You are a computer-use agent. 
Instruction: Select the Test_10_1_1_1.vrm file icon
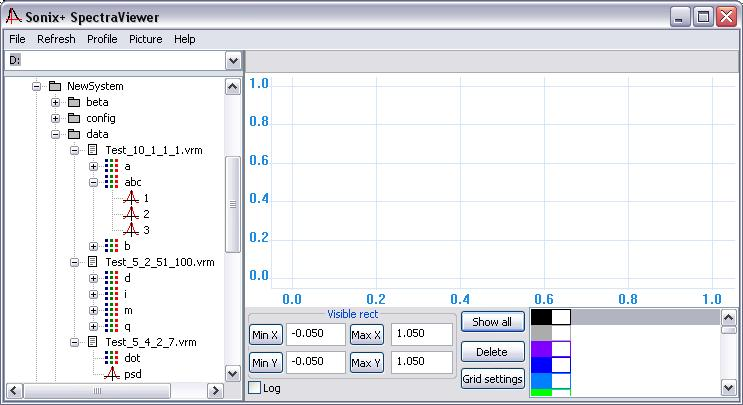coord(92,150)
